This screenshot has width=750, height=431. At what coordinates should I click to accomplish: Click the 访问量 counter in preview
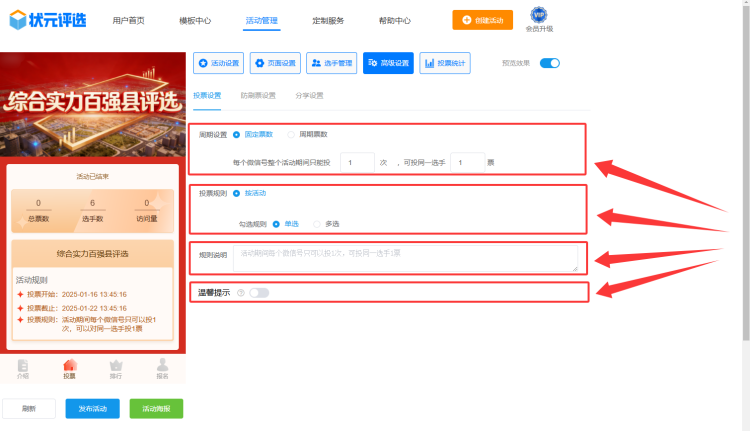pos(147,210)
